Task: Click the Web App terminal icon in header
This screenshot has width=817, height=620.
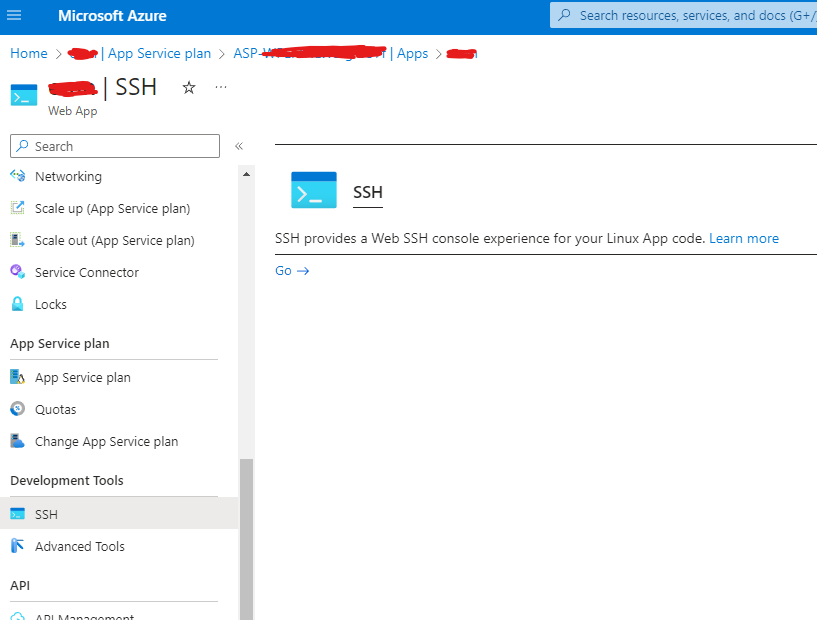Action: click(x=23, y=95)
